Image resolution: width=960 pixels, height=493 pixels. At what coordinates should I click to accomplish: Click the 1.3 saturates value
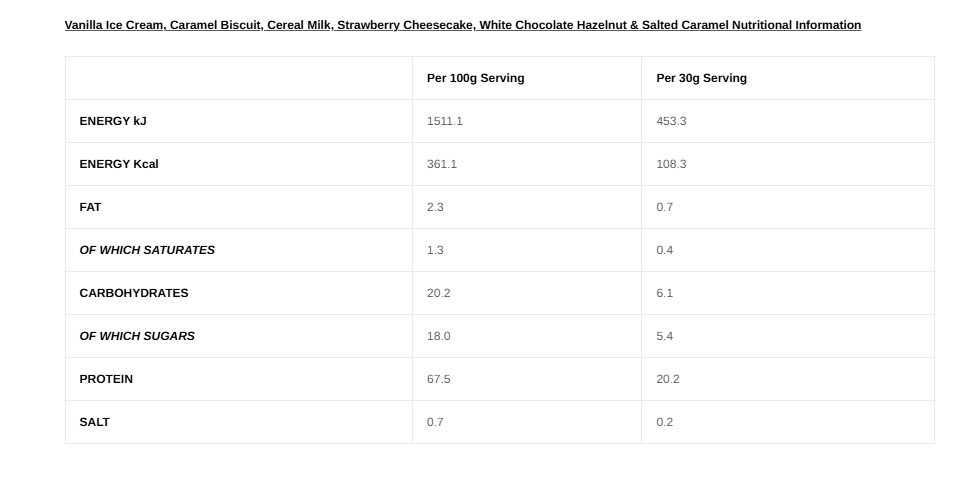[x=435, y=250]
